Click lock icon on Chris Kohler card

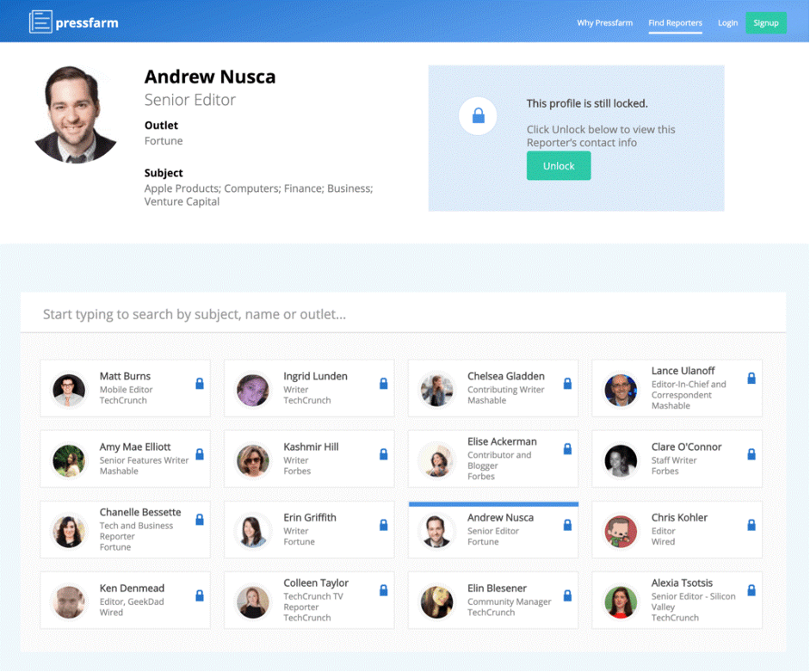(x=751, y=525)
